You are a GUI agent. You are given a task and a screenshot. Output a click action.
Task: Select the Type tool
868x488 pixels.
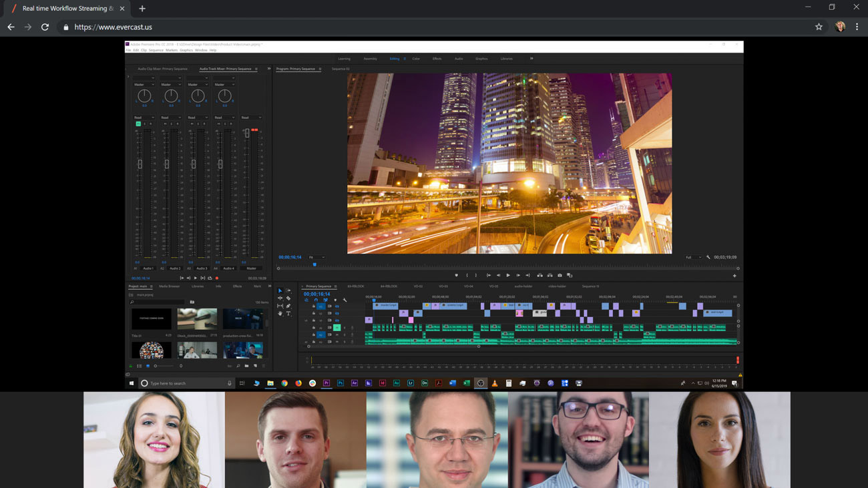pyautogui.click(x=288, y=313)
